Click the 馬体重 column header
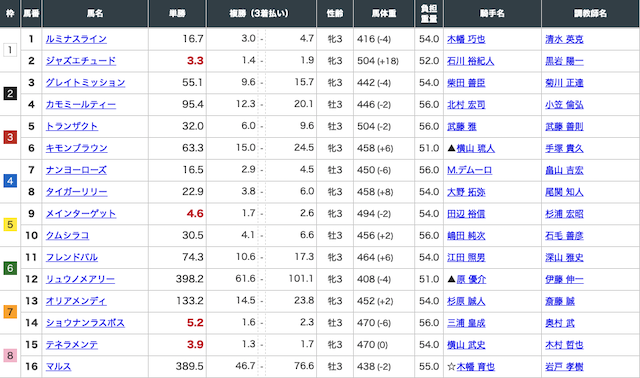This screenshot has width=640, height=378. [x=384, y=13]
